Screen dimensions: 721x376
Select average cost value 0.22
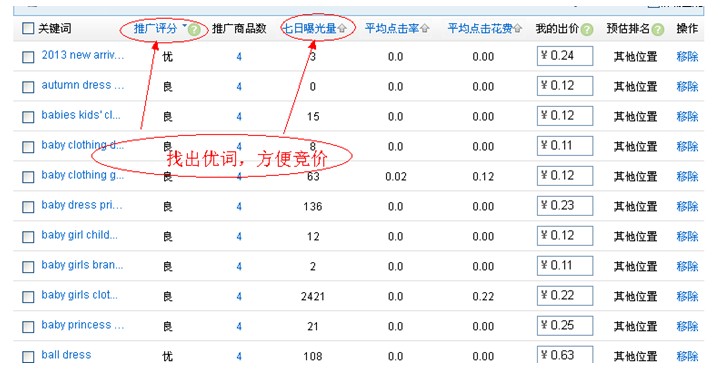click(483, 296)
